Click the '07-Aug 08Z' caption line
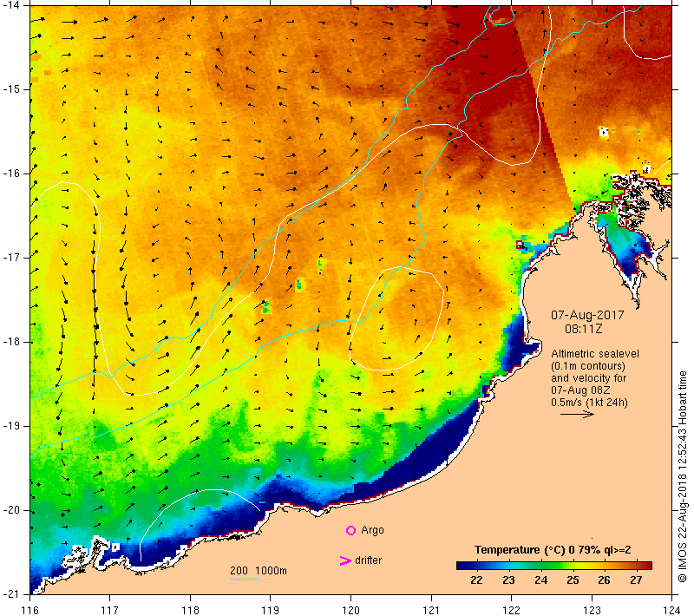 coord(580,390)
